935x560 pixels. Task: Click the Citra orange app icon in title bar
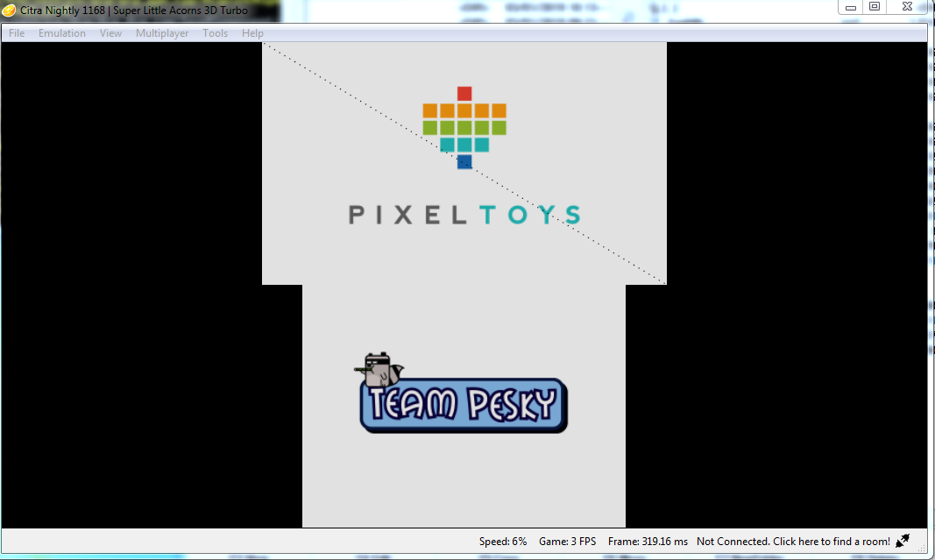click(9, 11)
